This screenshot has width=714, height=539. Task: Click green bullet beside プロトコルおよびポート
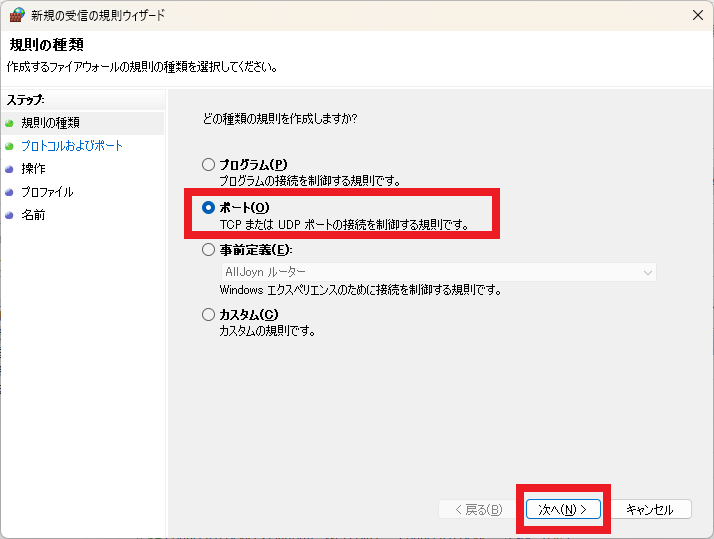[x=9, y=146]
